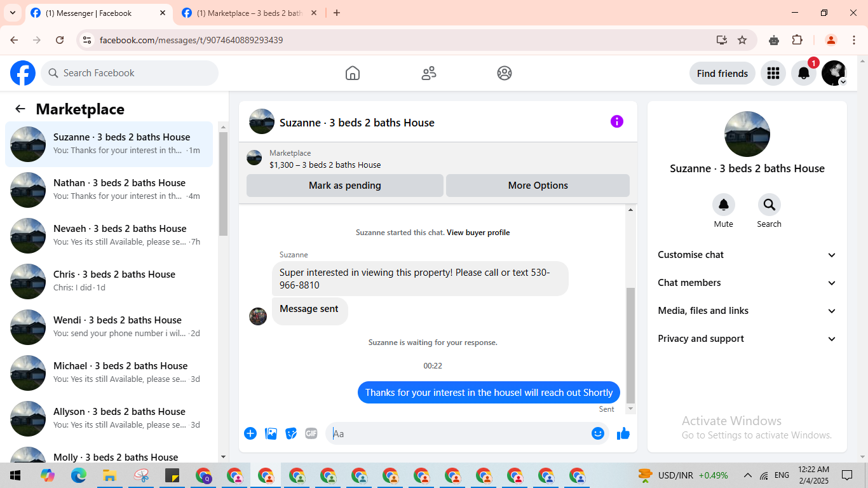Open the $1,300 – 3 beds 2 baths House listing
The width and height of the screenshot is (868, 488).
[x=325, y=165]
